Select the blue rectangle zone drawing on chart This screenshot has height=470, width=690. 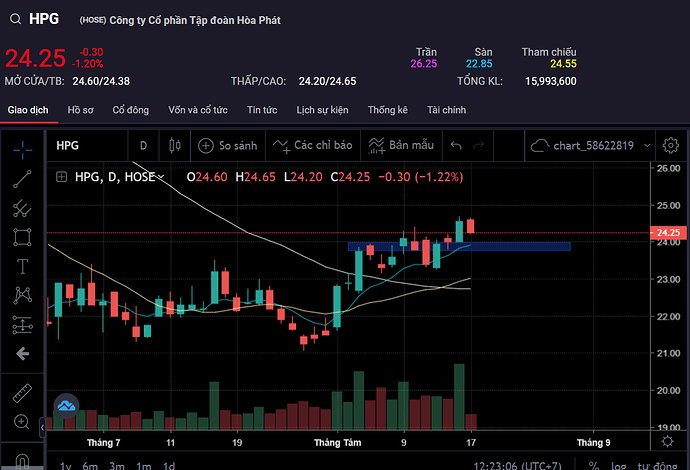pyautogui.click(x=459, y=246)
